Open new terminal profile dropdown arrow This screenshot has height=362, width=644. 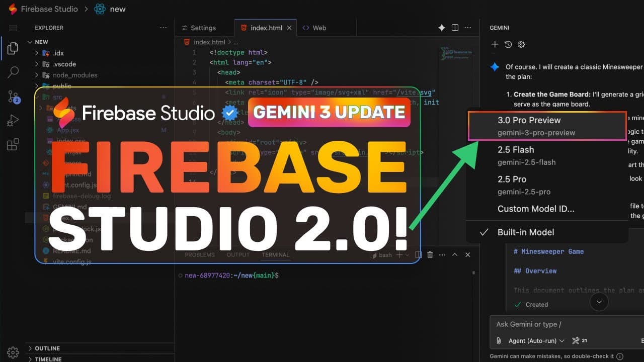(x=407, y=255)
